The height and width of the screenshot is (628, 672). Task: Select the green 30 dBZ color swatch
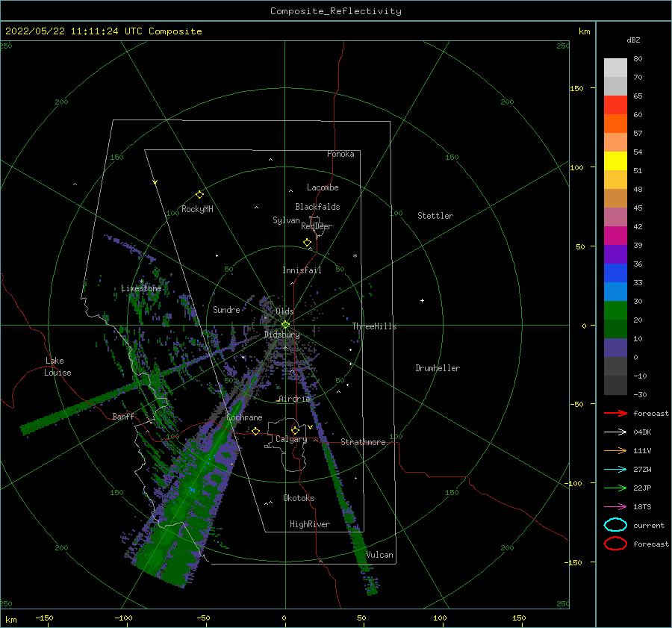(615, 311)
